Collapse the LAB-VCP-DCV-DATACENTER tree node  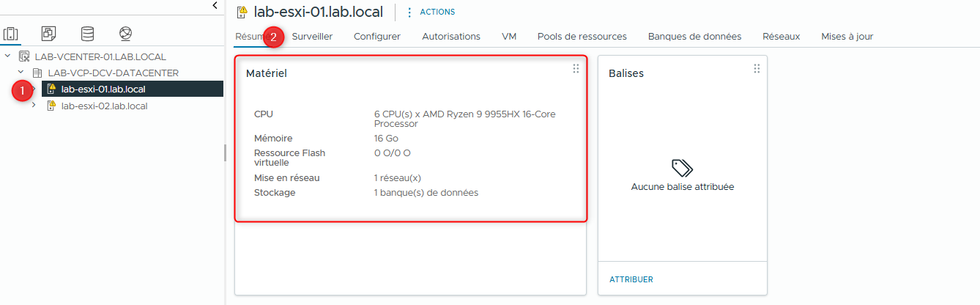click(21, 73)
